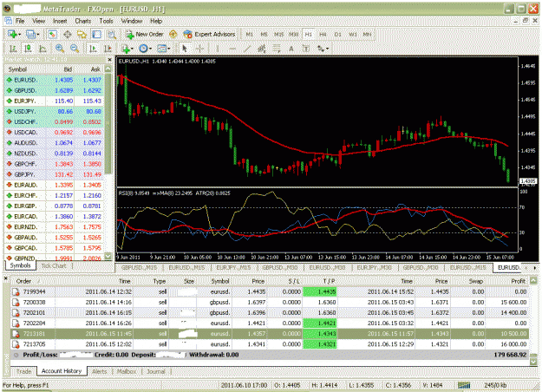Image resolution: width=542 pixels, height=392 pixels.
Task: Select the USDCAD row in Market Watch
Action: point(54,133)
